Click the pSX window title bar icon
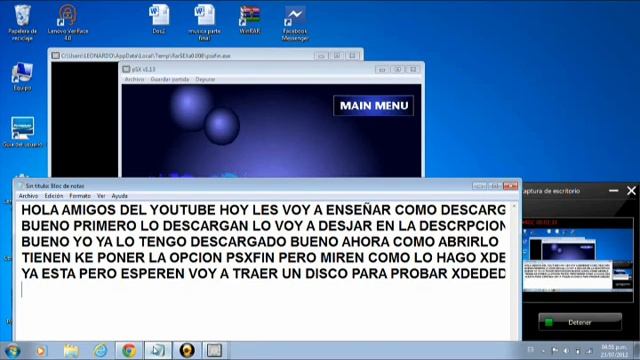 click(x=127, y=69)
